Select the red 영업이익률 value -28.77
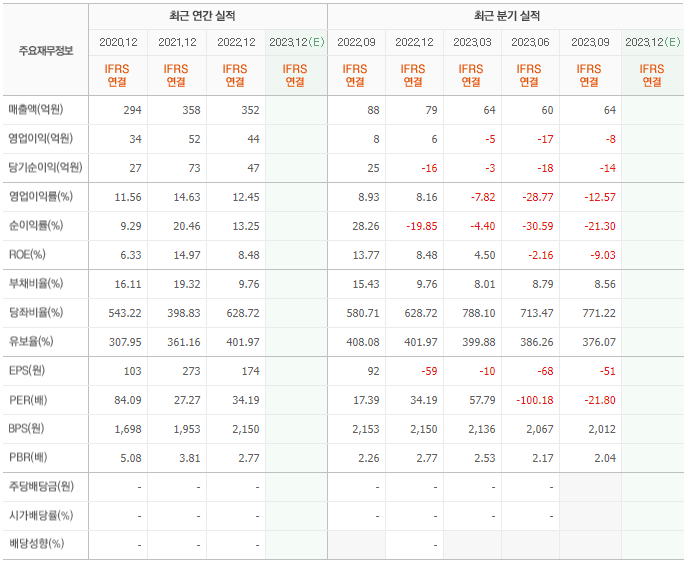 [538, 197]
